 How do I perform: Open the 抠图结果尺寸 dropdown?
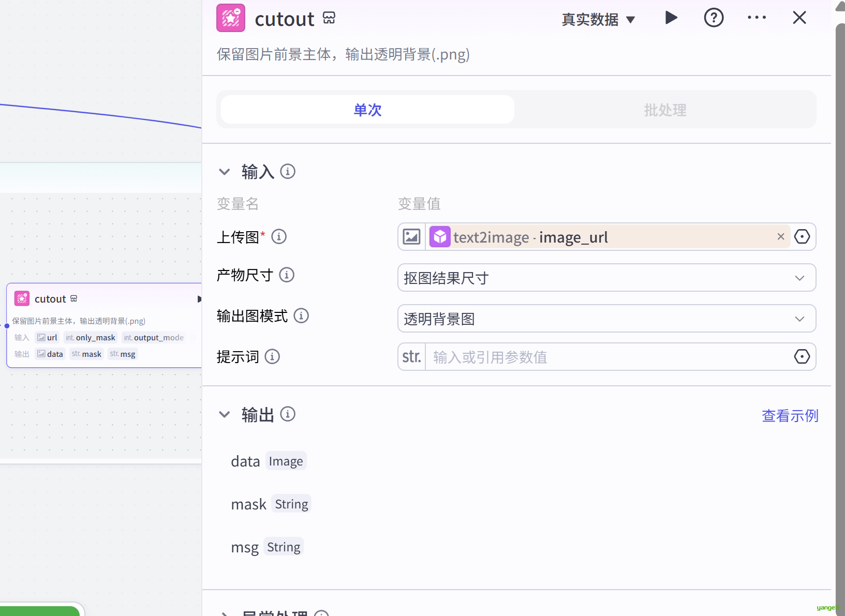coord(606,278)
